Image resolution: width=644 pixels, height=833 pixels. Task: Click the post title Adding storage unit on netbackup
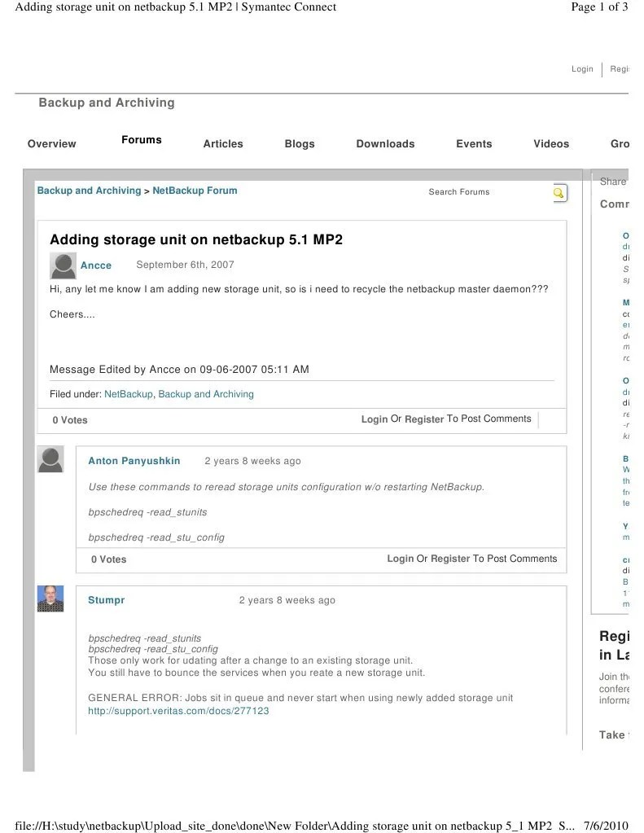(x=196, y=239)
